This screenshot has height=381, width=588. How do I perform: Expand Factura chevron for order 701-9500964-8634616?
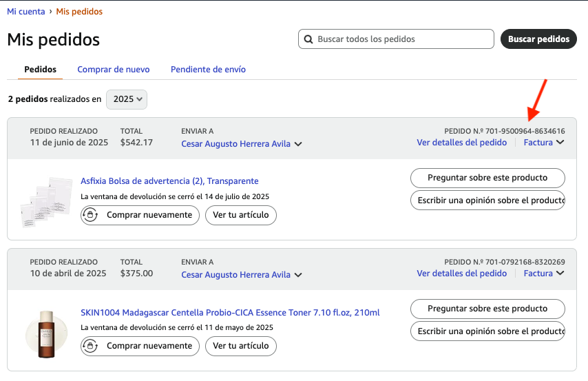coord(560,142)
